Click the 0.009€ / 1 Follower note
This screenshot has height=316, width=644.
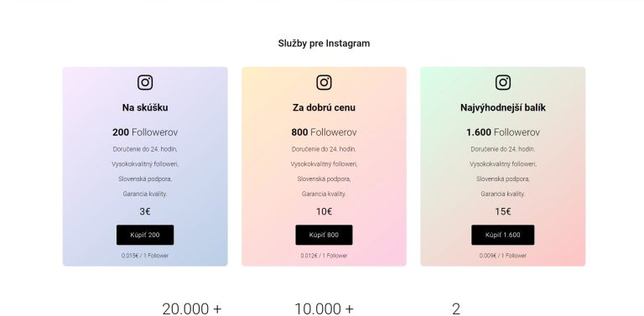(x=503, y=256)
